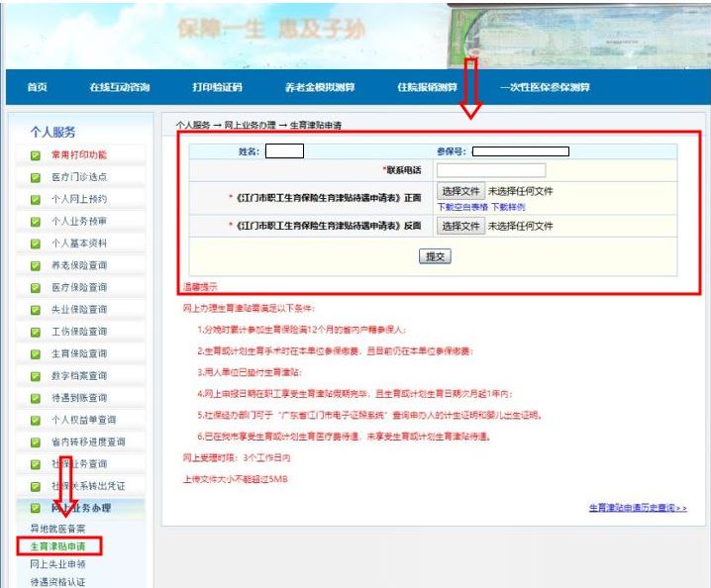Expand 常用打印功能 sidebar section
The height and width of the screenshot is (588, 711).
coord(81,154)
